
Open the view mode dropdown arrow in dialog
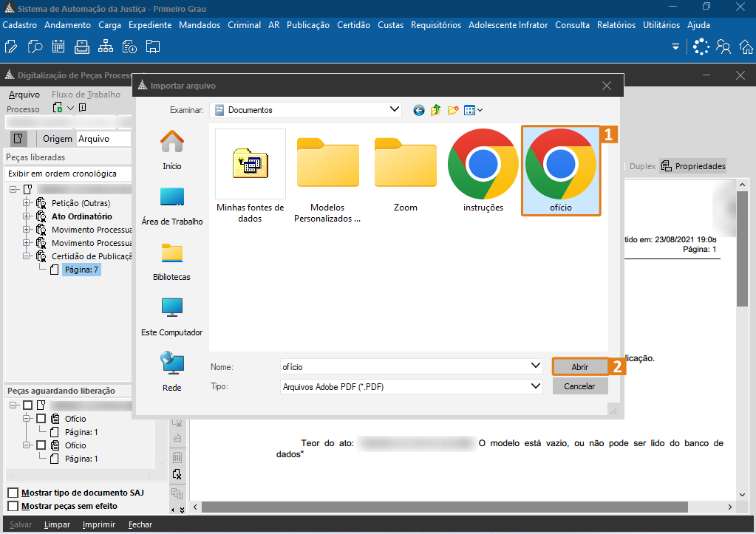(x=480, y=110)
